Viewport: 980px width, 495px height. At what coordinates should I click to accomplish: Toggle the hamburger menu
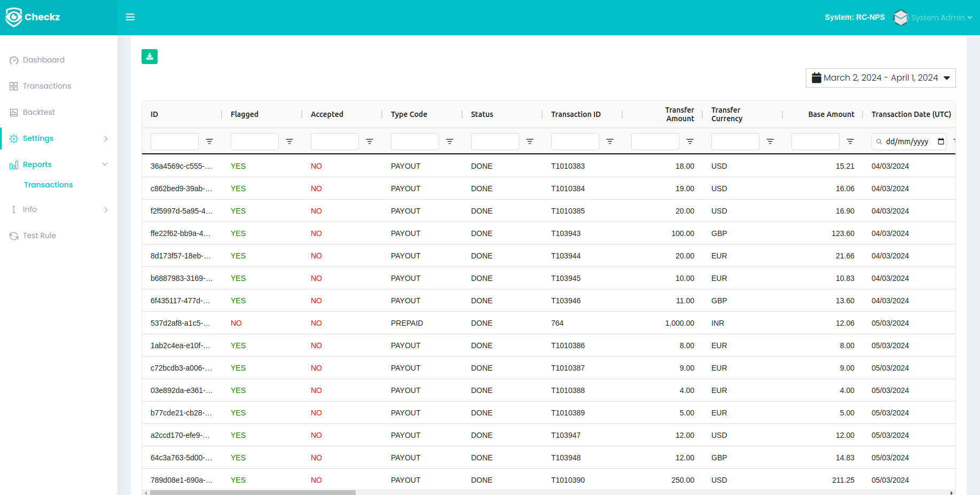tap(130, 17)
